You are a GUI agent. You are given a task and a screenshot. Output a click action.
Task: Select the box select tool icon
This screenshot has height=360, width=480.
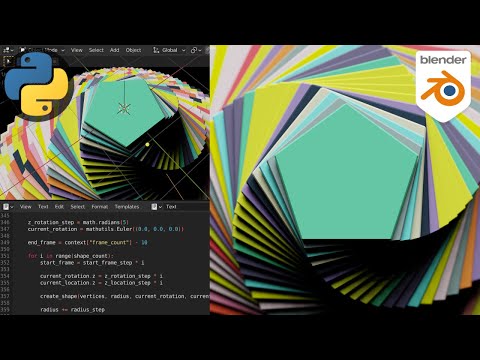coord(8,61)
